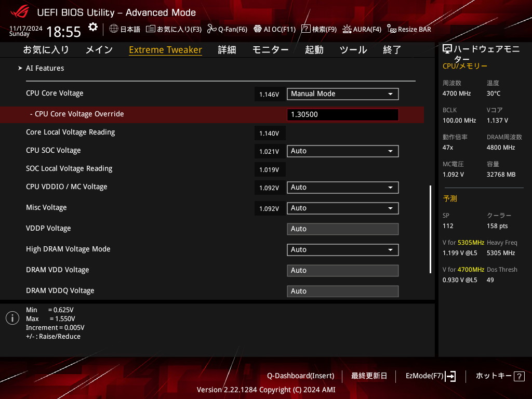Image resolution: width=532 pixels, height=399 pixels.
Task: Click 0.930 V @L5 value
Action: point(460,280)
